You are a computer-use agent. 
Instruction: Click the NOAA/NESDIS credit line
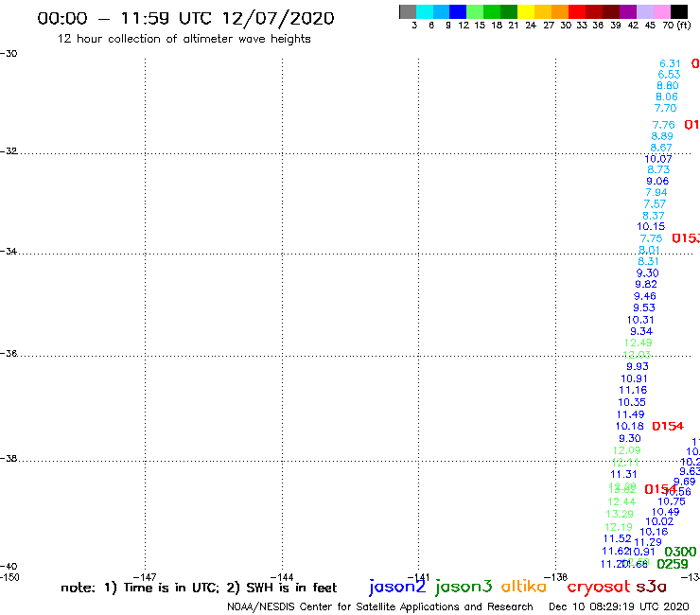(380, 606)
